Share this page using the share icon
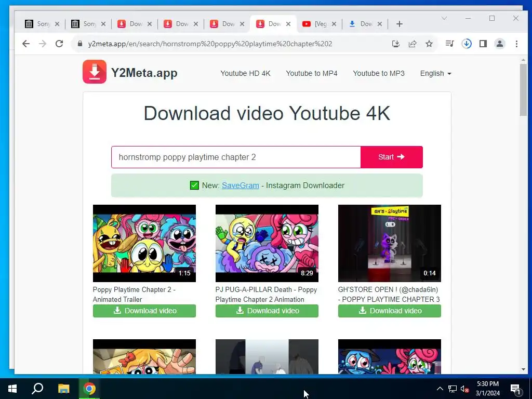This screenshot has width=532, height=399. tap(413, 44)
